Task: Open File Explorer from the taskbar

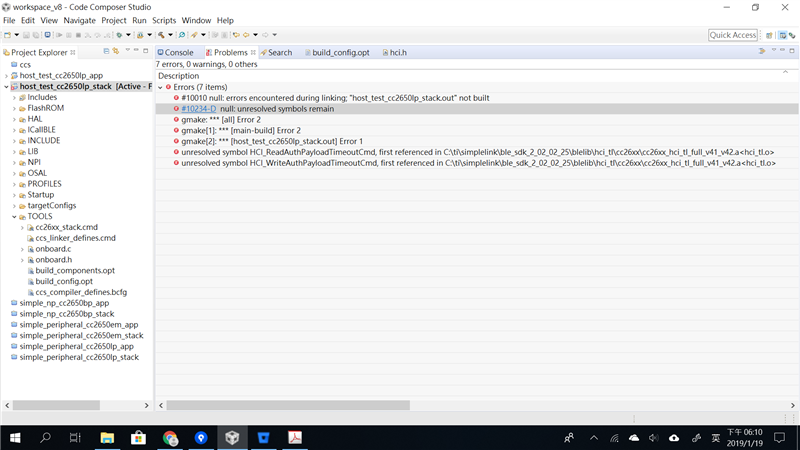Action: point(107,438)
